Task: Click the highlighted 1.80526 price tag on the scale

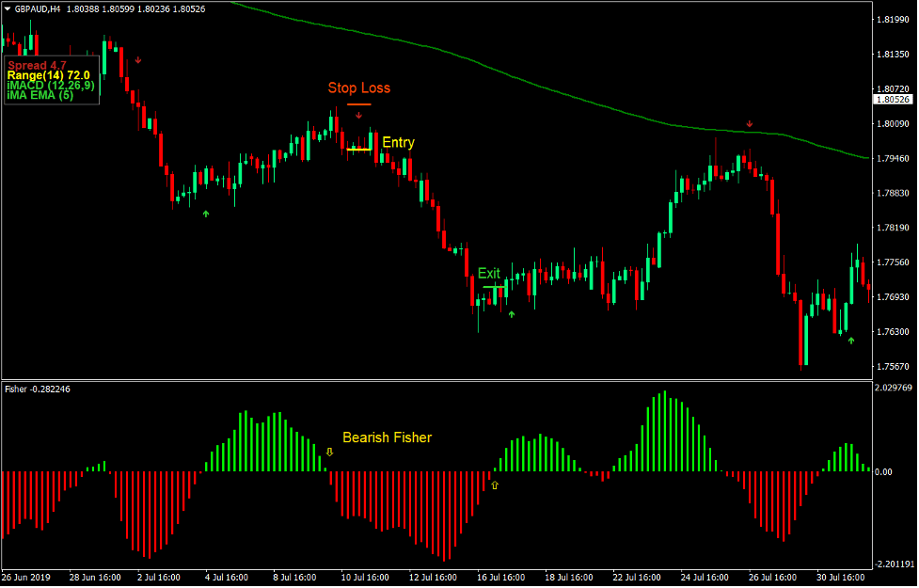Action: point(892,99)
